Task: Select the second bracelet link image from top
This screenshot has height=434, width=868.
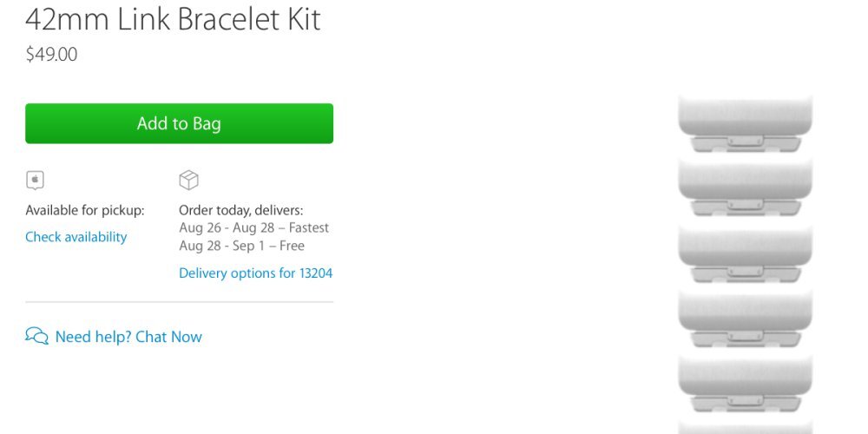Action: (x=745, y=187)
